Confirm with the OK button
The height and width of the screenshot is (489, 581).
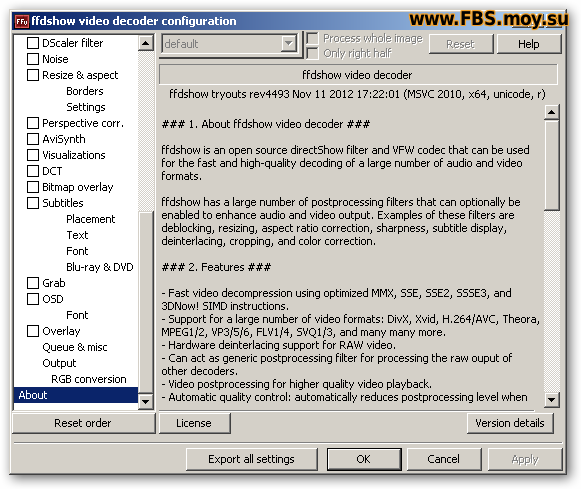pyautogui.click(x=363, y=459)
